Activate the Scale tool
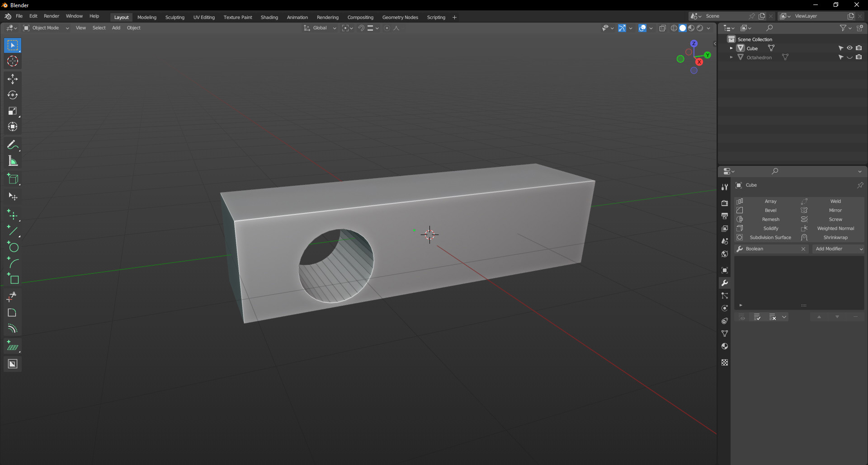Screen dimensions: 868x465 [x=13, y=111]
